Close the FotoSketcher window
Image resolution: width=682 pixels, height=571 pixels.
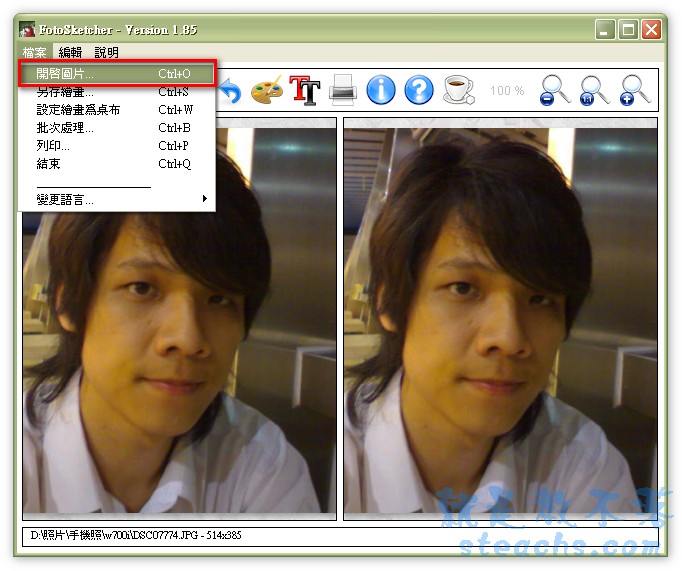[x=651, y=30]
